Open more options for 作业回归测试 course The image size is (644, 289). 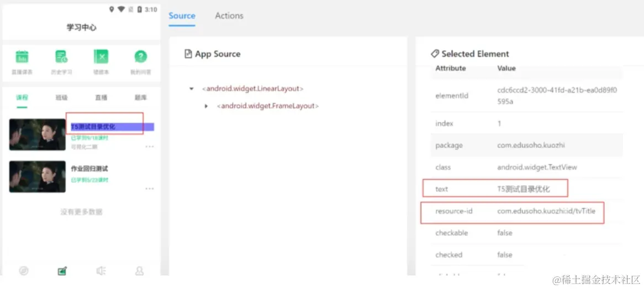[149, 189]
